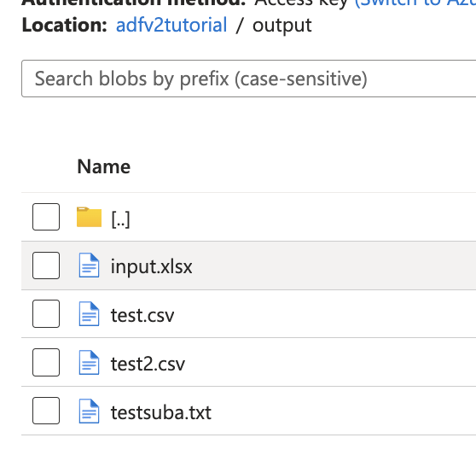Click the file icon beside input.xlsx

(89, 266)
